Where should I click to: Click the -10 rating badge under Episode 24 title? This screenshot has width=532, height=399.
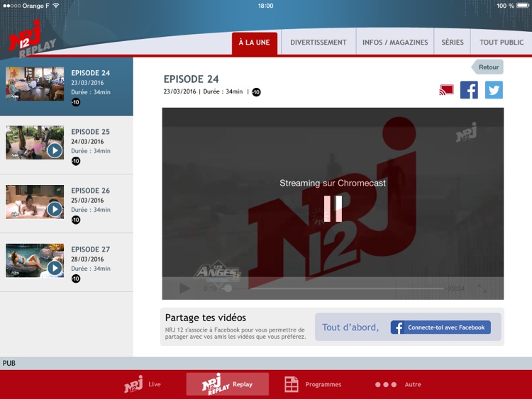tap(256, 92)
